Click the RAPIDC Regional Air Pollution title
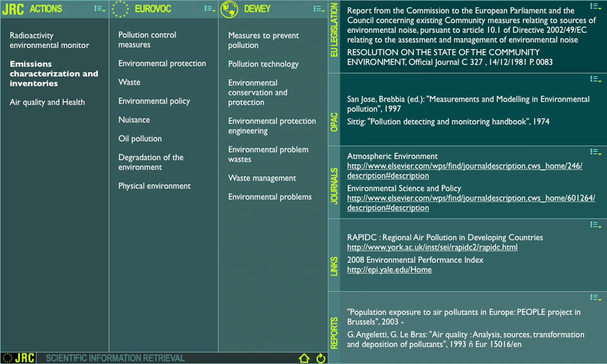607x364 pixels. click(445, 238)
